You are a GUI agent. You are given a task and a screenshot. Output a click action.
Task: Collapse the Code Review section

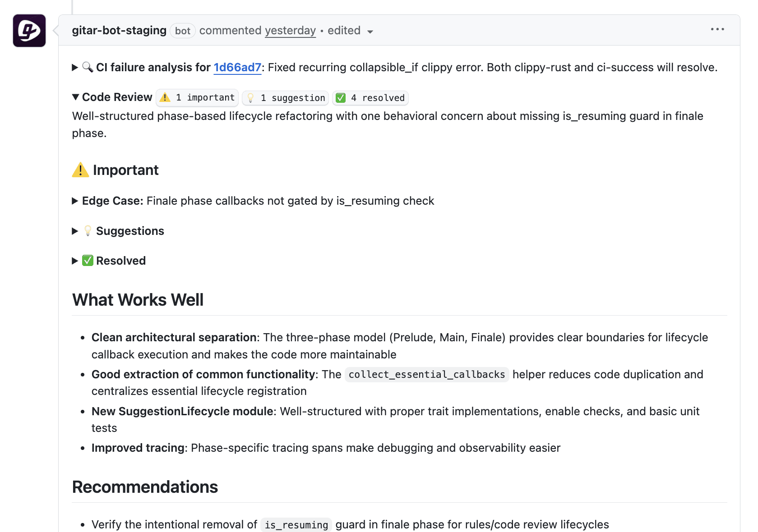coord(75,97)
